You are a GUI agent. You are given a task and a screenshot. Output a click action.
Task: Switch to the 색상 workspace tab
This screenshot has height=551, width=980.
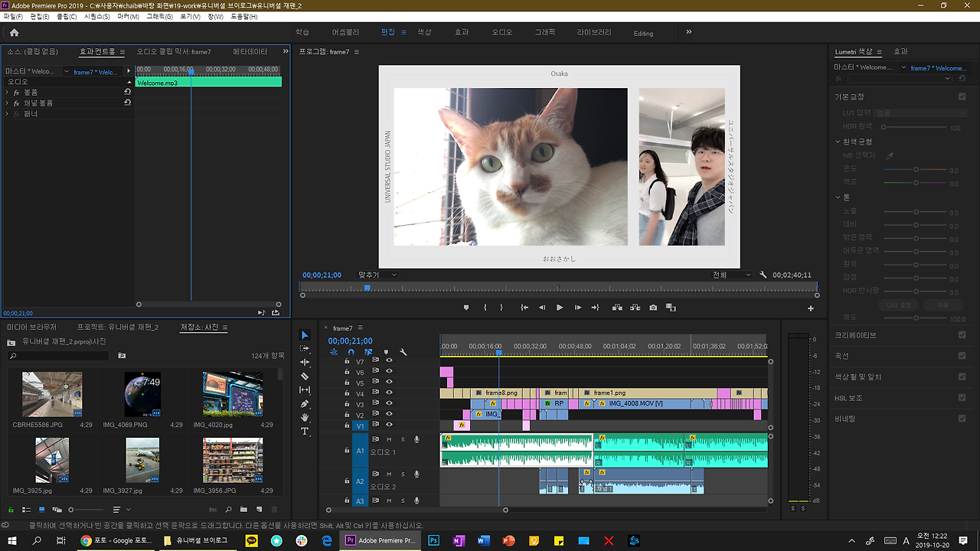pos(425,33)
